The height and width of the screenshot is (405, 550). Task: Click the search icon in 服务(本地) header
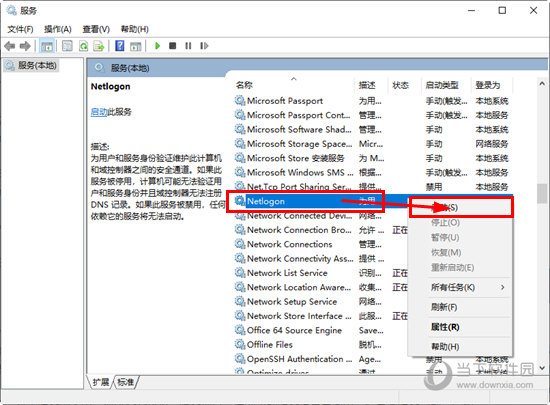tap(100, 67)
